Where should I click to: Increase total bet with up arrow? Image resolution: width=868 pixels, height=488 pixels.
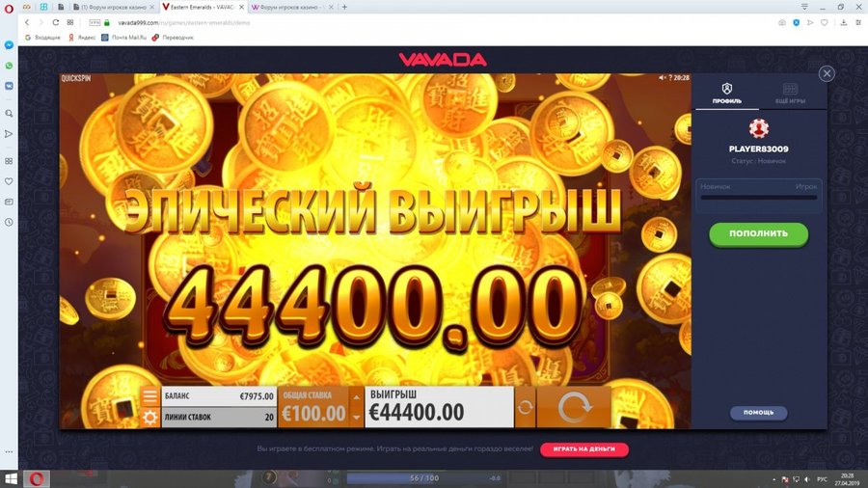(357, 397)
